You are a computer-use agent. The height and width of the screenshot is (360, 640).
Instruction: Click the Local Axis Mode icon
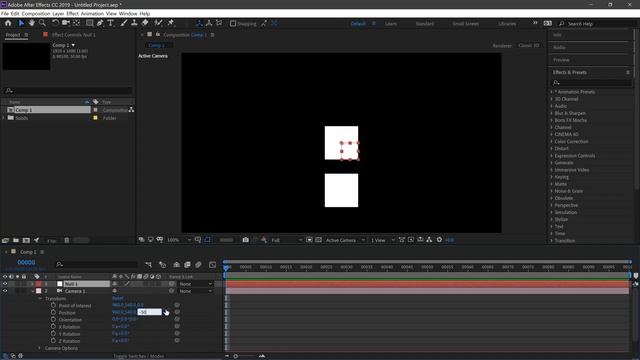point(199,23)
